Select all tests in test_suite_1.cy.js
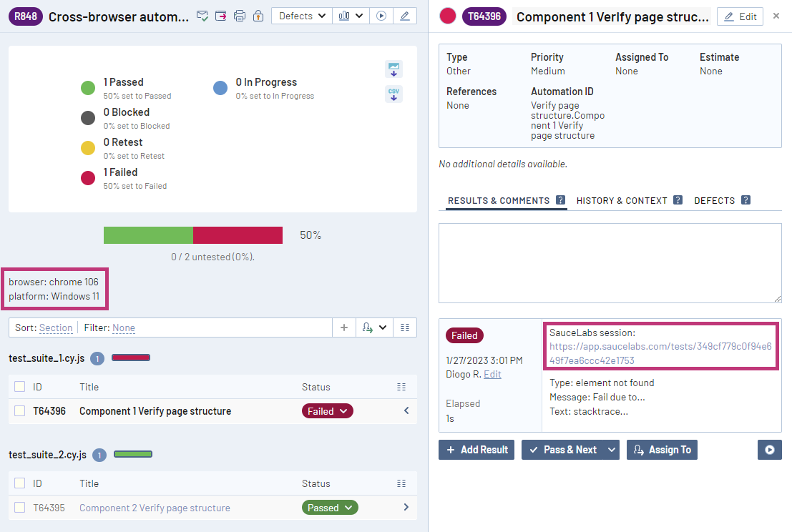Image resolution: width=792 pixels, height=532 pixels. [x=20, y=387]
